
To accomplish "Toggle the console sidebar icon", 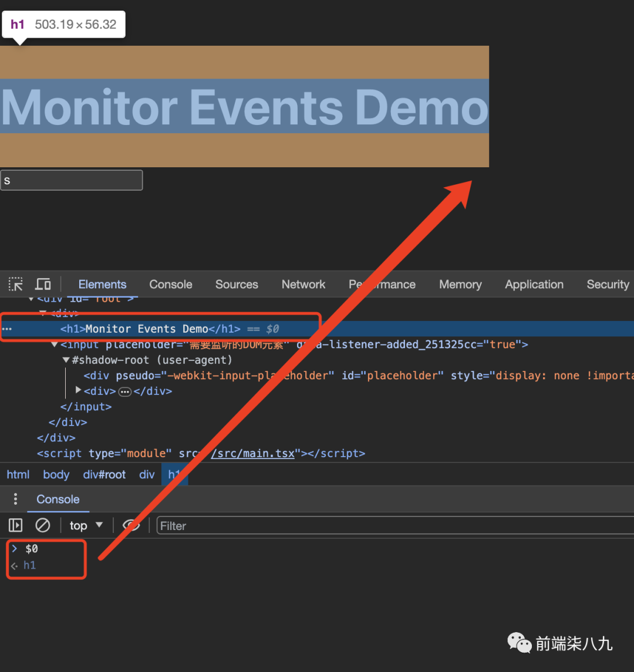I will pos(15,525).
